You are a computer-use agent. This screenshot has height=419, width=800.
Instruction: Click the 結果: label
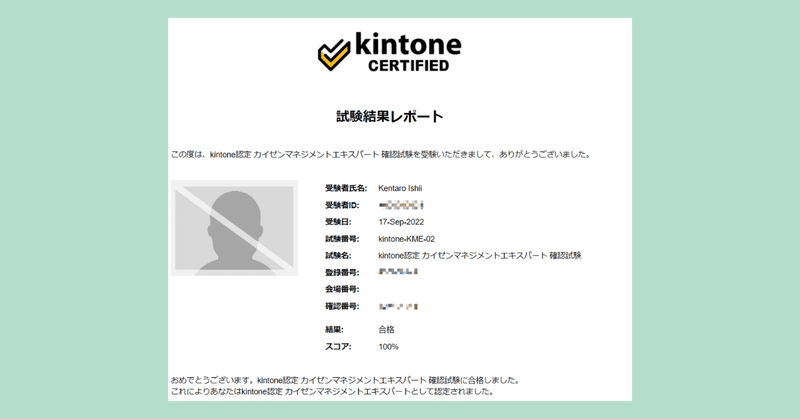click(335, 330)
